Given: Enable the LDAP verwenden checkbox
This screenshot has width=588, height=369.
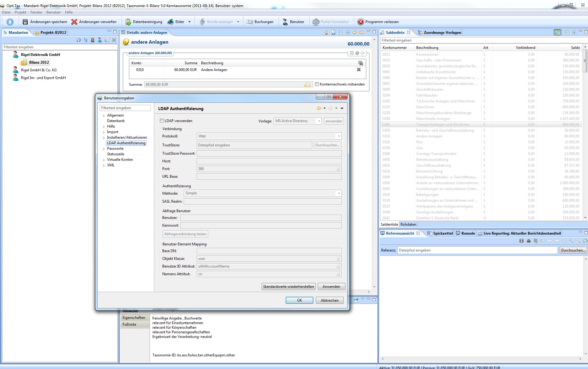Looking at the screenshot, I should pyautogui.click(x=162, y=121).
